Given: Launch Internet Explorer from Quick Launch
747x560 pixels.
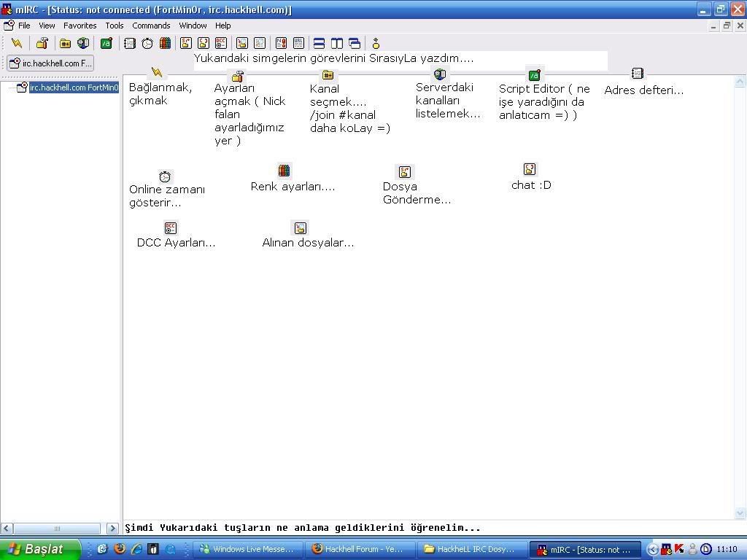Looking at the screenshot, I should point(136,548).
